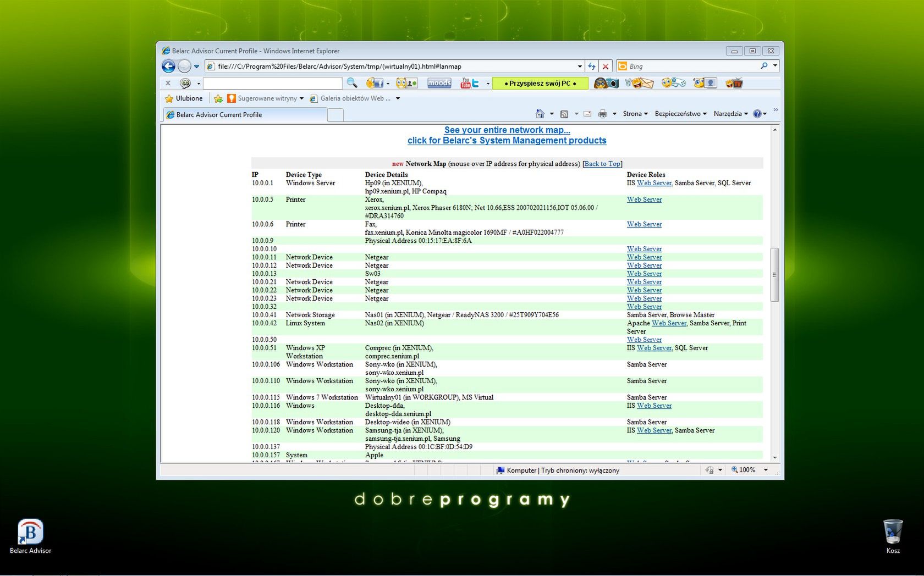Click the smiley TV toolbar icon
924x576 pixels.
(x=734, y=83)
